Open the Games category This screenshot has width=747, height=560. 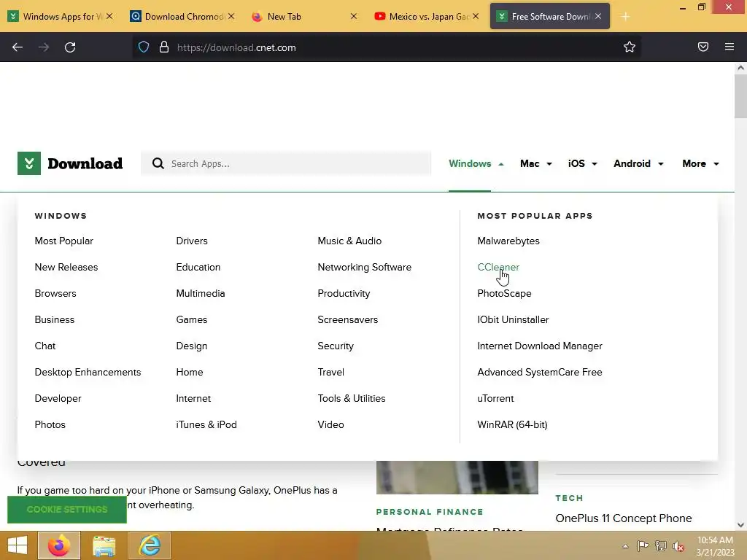(192, 319)
